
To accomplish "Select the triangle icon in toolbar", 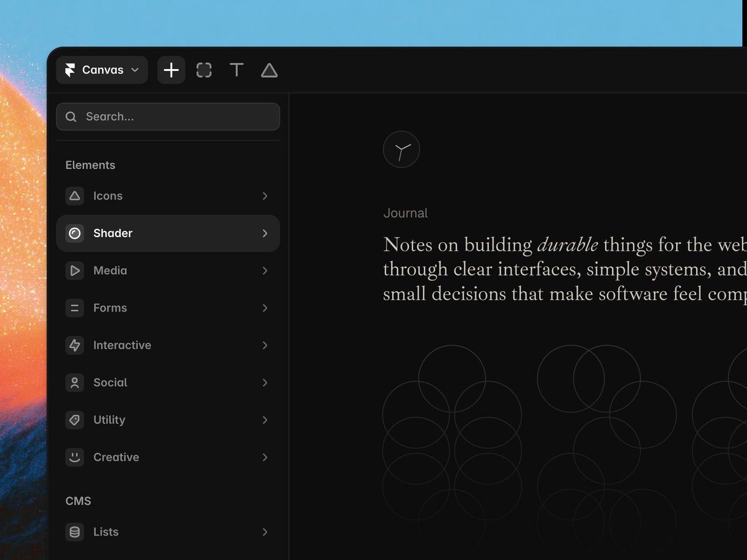I will pyautogui.click(x=269, y=70).
